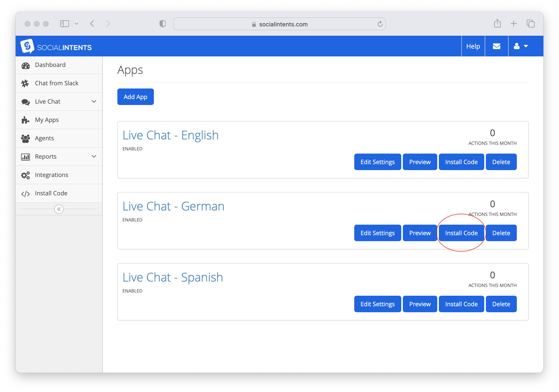Screen dimensions: 559x392
Task: Go back with the browser back arrow
Action: [92, 24]
